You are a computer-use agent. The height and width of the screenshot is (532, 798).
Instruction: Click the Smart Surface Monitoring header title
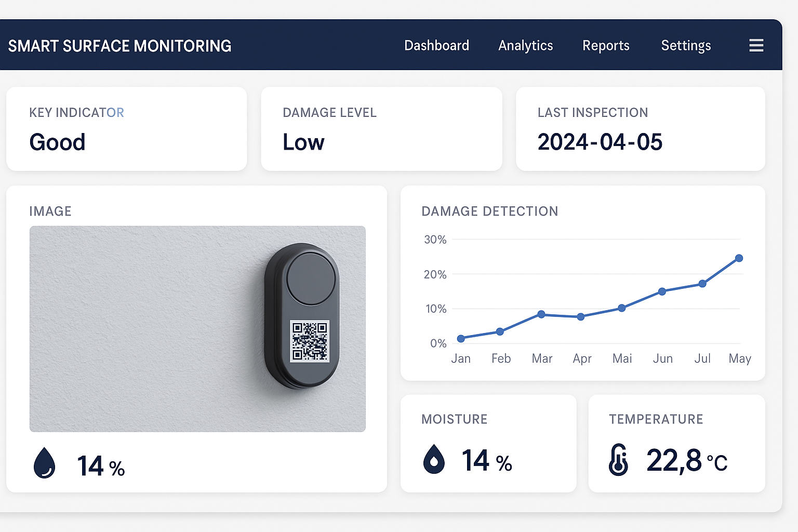[119, 46]
